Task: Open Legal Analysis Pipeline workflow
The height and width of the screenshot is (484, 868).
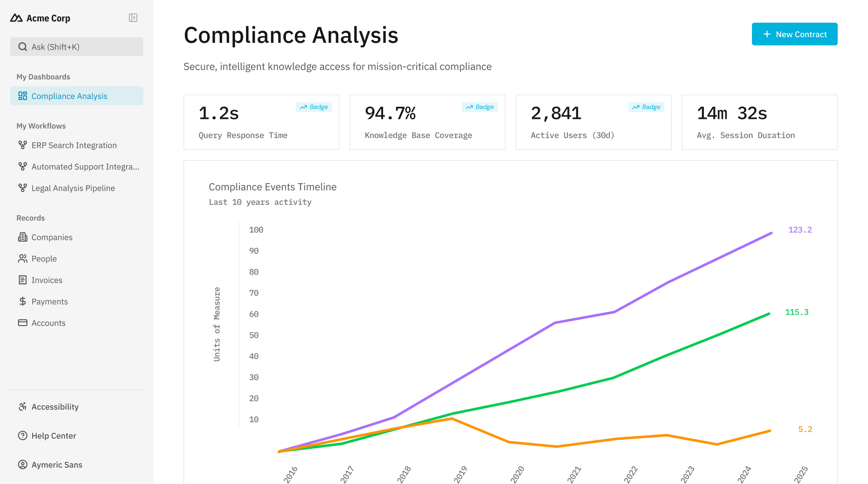Action: tap(73, 188)
